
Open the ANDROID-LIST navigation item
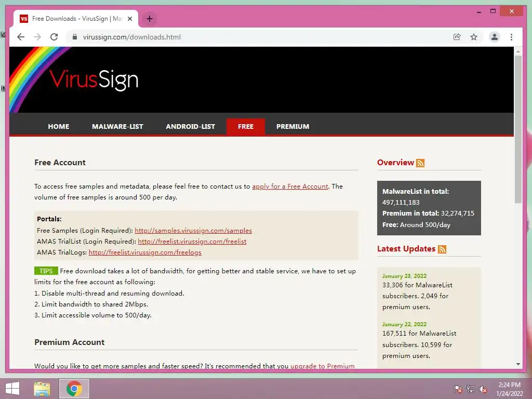[190, 127]
